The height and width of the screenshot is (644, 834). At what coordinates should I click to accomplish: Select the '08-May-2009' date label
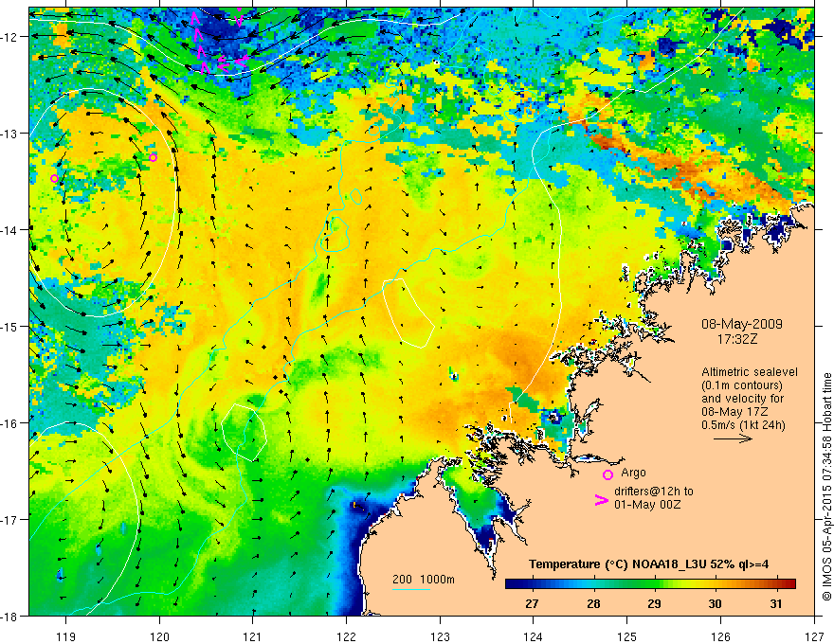click(x=741, y=324)
